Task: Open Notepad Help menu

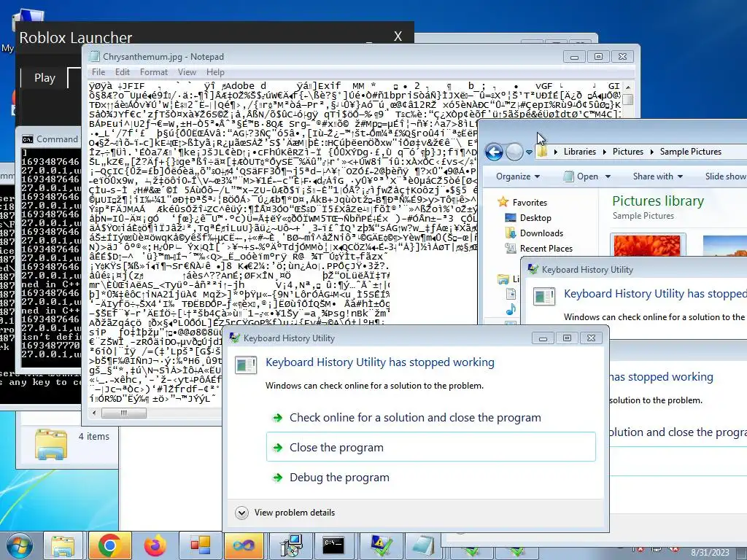Action: (x=215, y=72)
